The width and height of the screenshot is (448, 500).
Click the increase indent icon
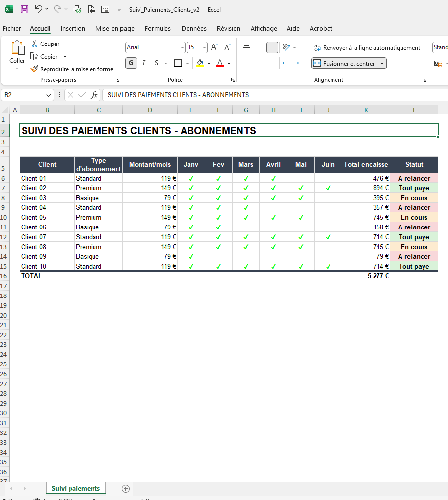click(x=299, y=63)
